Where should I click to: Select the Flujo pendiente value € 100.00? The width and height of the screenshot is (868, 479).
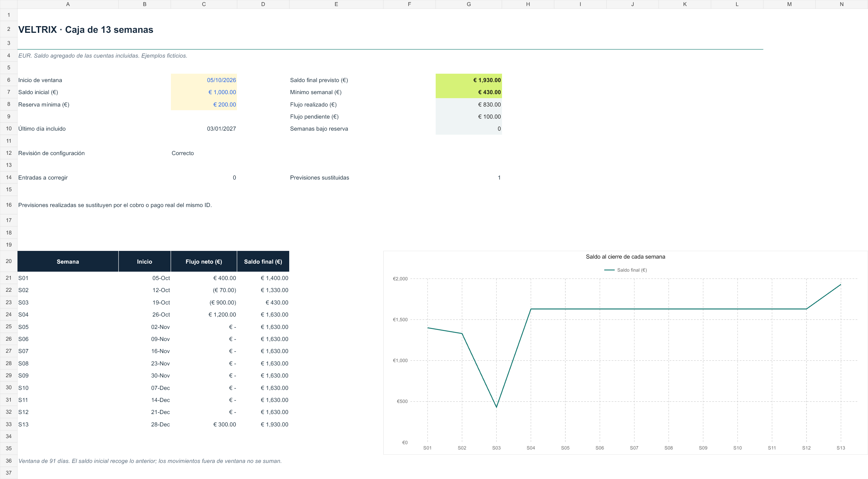tap(469, 117)
